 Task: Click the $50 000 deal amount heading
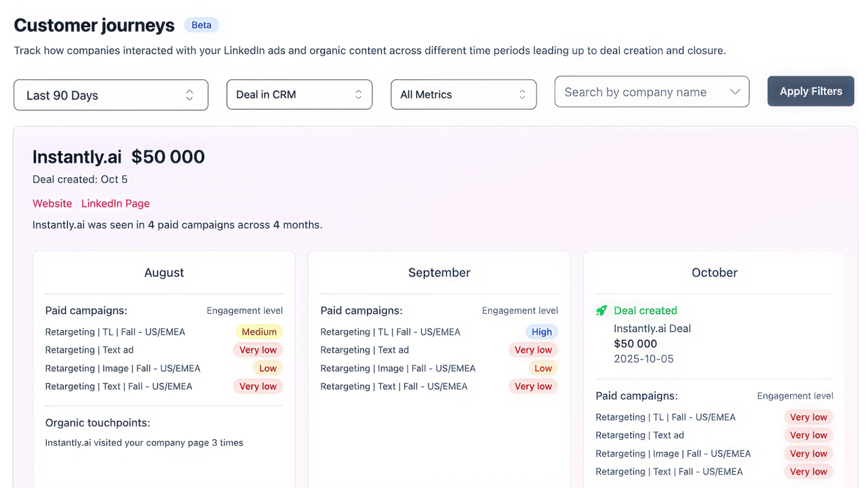(x=167, y=157)
